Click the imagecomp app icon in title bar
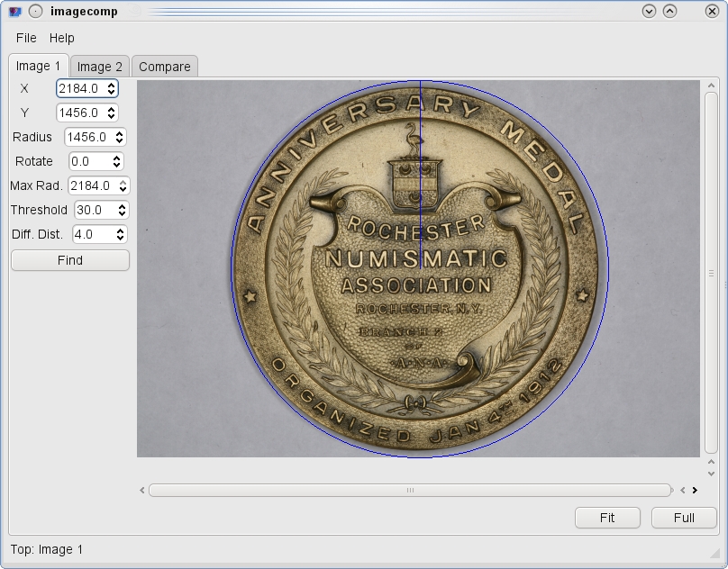The image size is (728, 569). click(15, 11)
